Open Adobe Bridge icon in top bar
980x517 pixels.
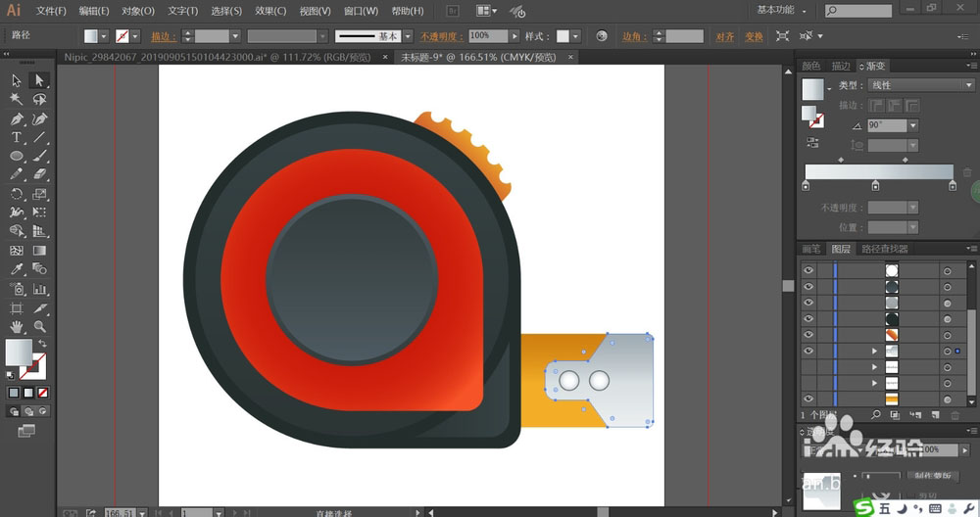tap(453, 11)
